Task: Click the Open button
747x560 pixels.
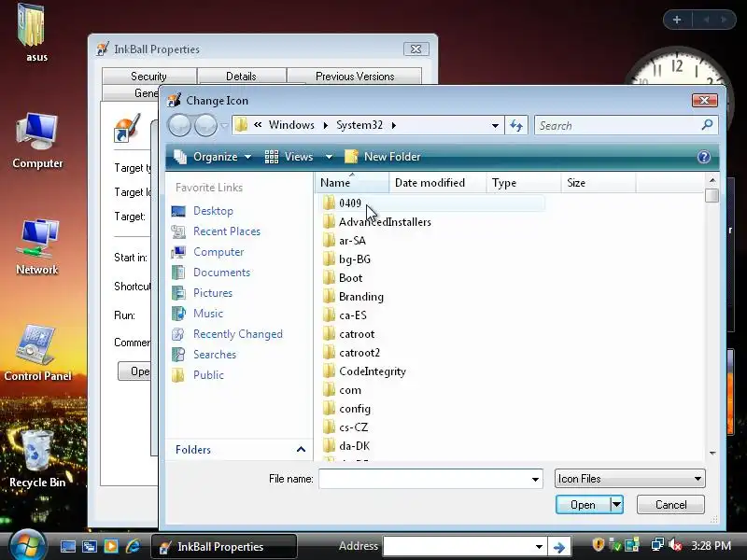Action: click(x=583, y=504)
